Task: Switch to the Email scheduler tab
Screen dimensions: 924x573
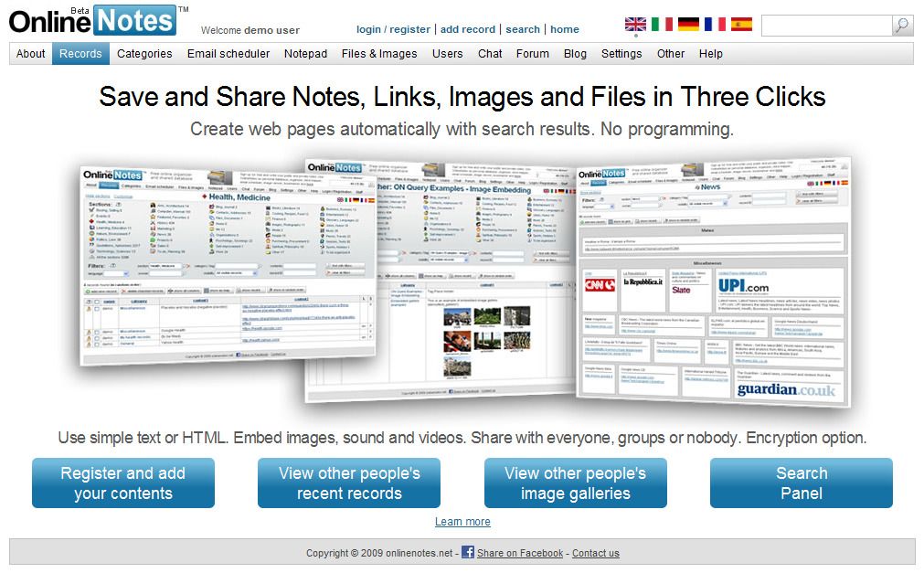Action: pos(228,53)
